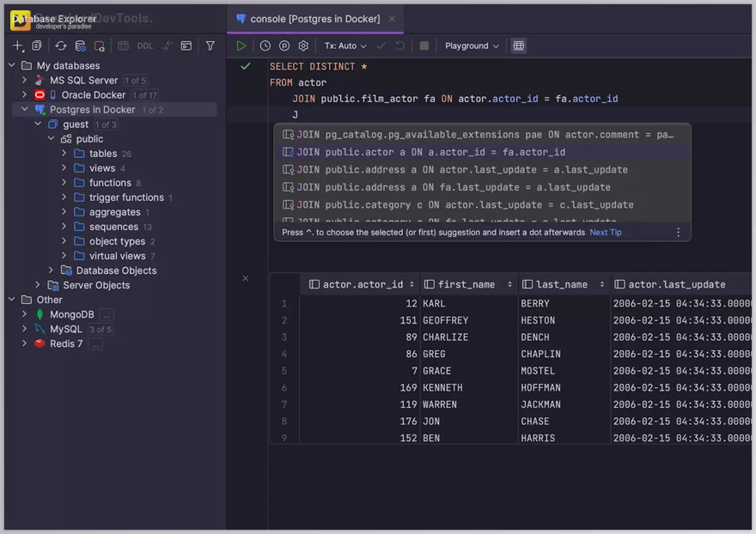Refresh the database tree

click(61, 46)
